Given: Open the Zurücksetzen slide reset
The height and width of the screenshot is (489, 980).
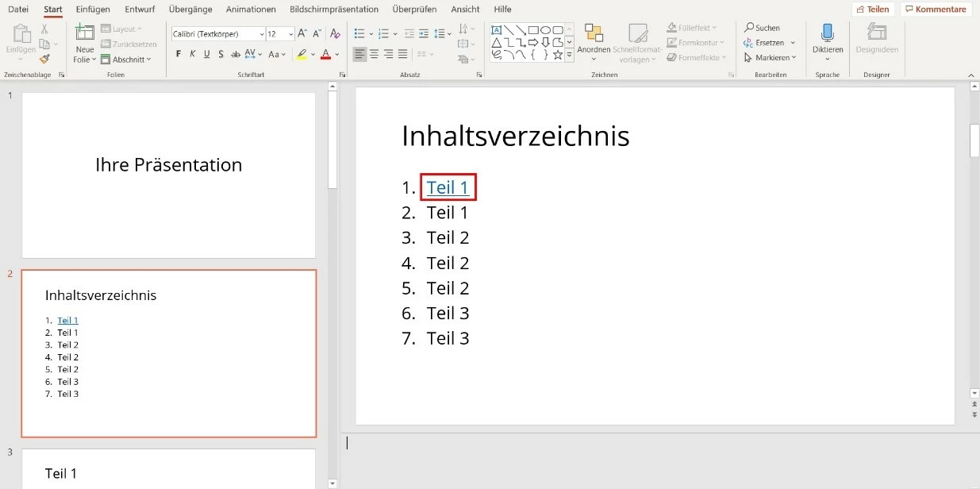Looking at the screenshot, I should click(129, 44).
